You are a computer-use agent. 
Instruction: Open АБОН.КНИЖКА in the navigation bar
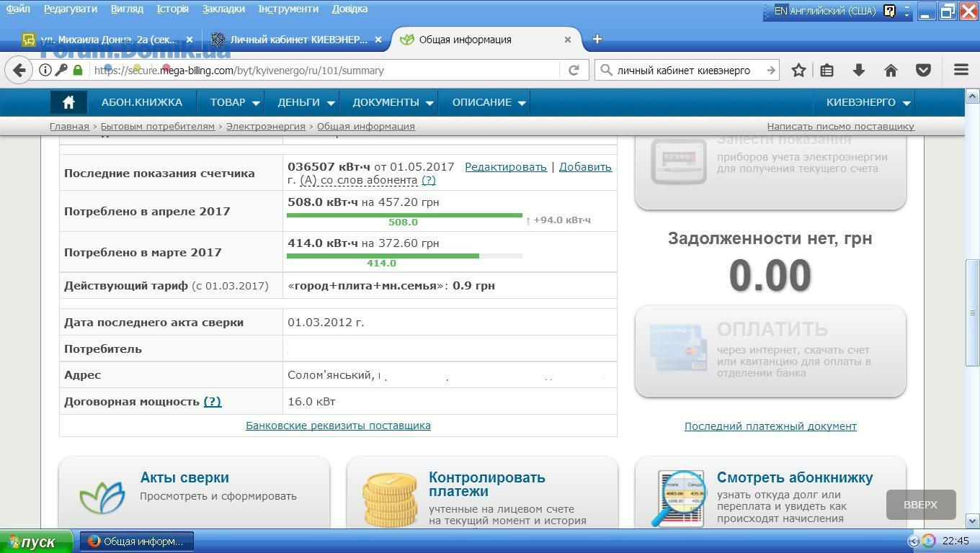pos(142,102)
